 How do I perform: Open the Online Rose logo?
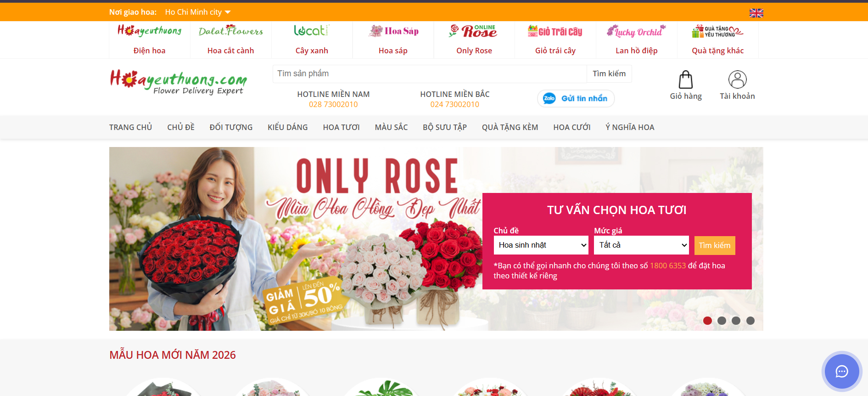pyautogui.click(x=473, y=31)
